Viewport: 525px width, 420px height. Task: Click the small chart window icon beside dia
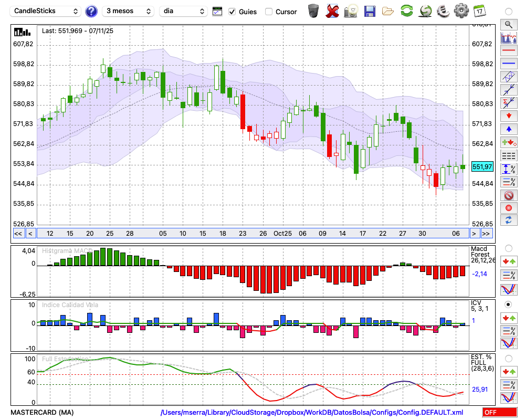click(217, 12)
